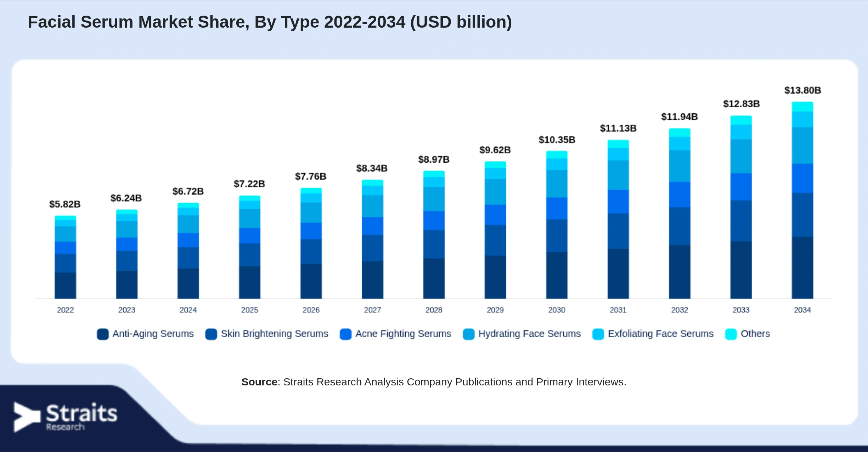Click the $8.34B total label
The height and width of the screenshot is (452, 868).
[372, 168]
